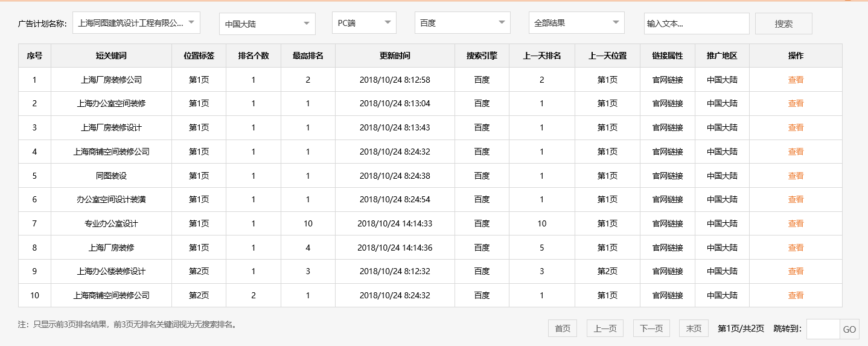Click the 第1页/共2页 page indicator

coord(741,328)
